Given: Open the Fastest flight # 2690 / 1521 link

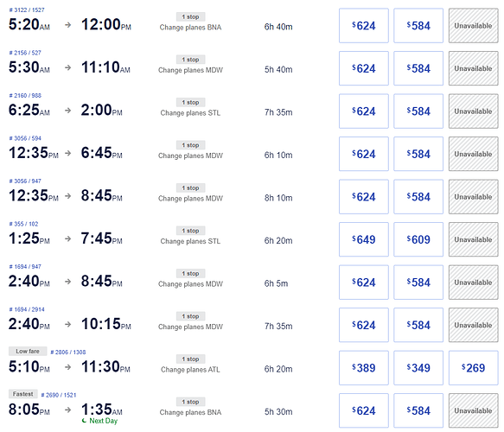Looking at the screenshot, I should (x=59, y=395).
